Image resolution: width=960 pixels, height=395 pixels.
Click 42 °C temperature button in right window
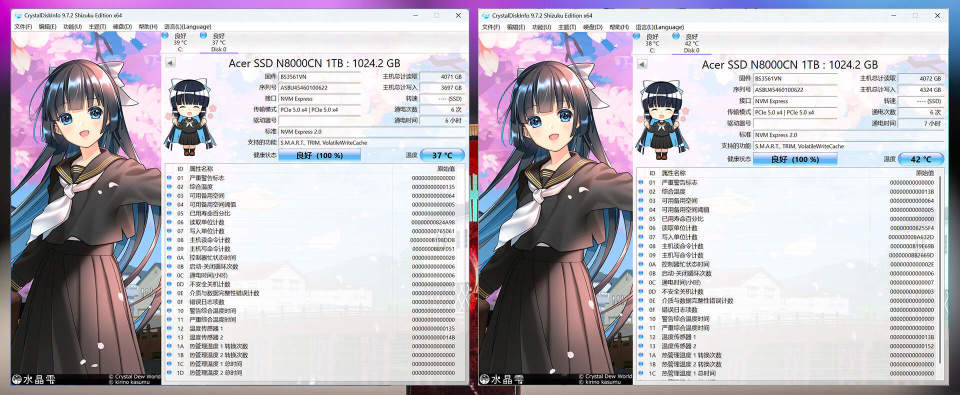click(920, 159)
